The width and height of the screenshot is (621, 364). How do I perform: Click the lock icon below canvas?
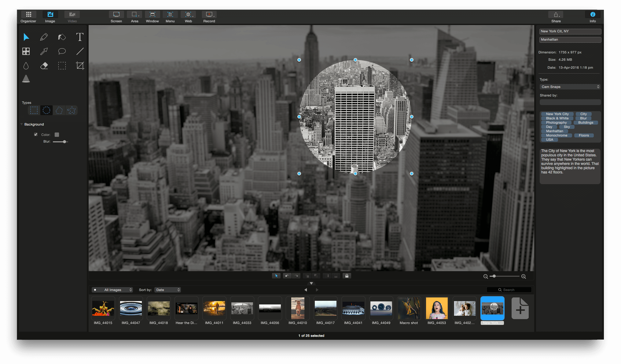tap(347, 276)
